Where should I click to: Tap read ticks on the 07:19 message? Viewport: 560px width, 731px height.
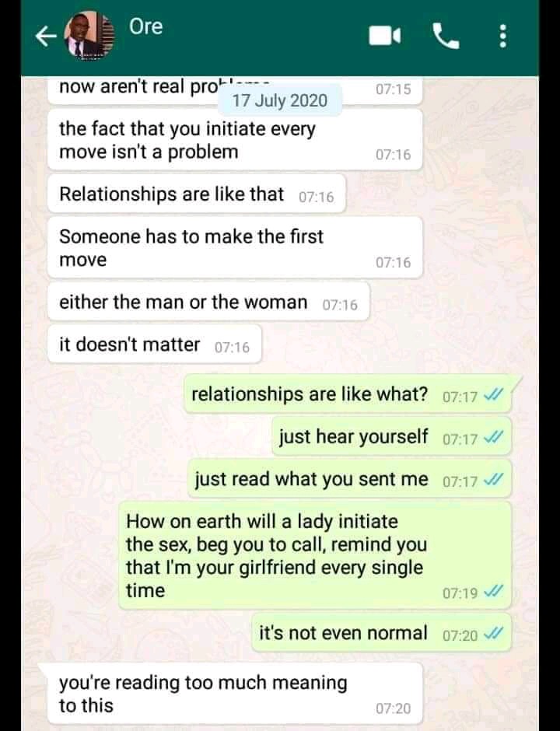493,592
